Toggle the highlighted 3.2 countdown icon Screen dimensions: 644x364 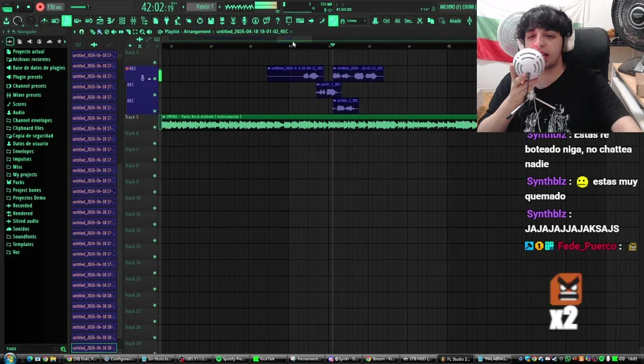(x=67, y=21)
